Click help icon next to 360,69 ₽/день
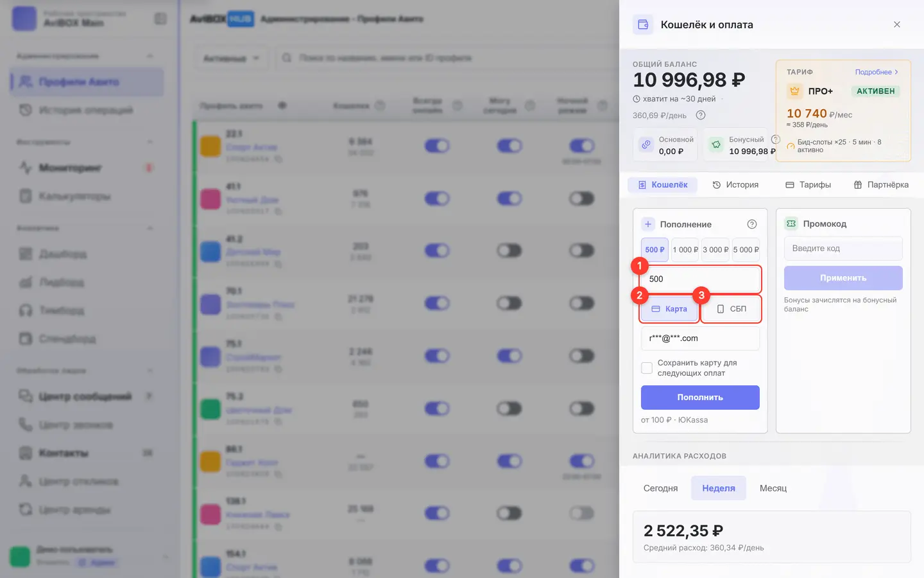This screenshot has height=578, width=924. 701,115
